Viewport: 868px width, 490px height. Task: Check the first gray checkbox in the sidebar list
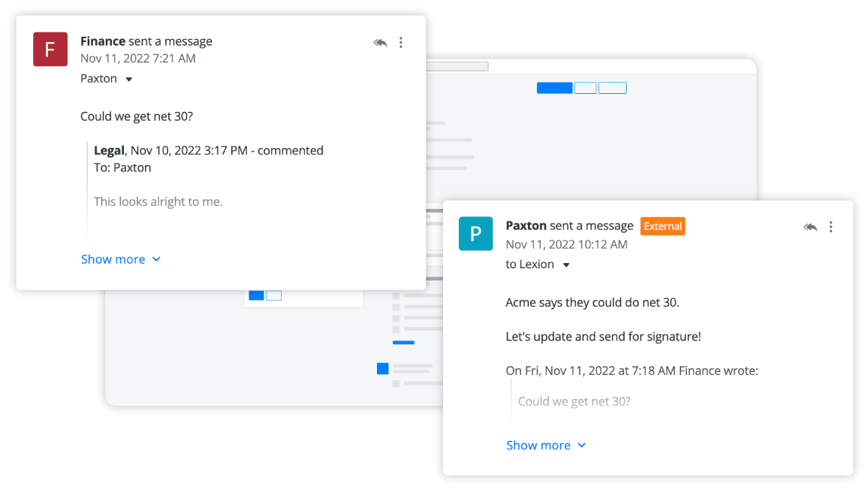396,295
